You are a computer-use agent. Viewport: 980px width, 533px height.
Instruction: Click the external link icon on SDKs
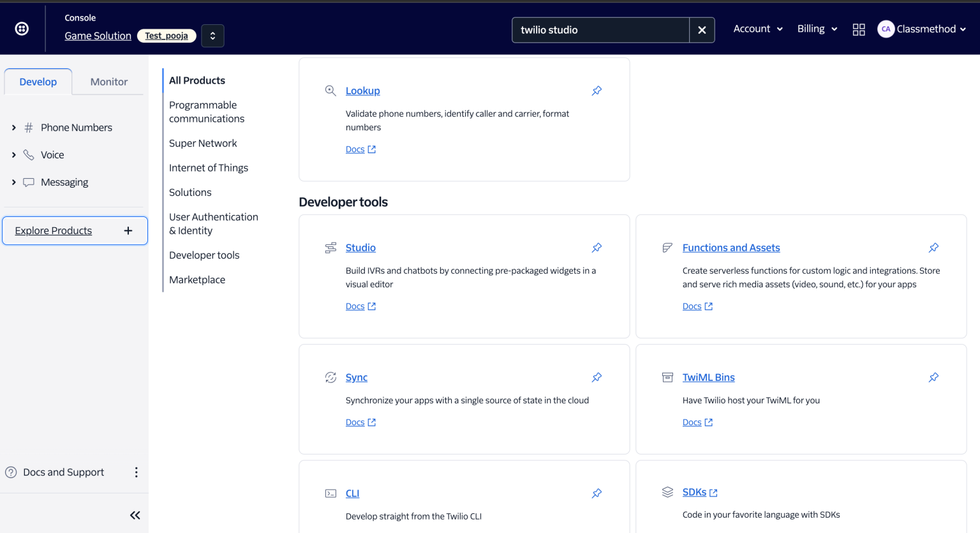(713, 492)
